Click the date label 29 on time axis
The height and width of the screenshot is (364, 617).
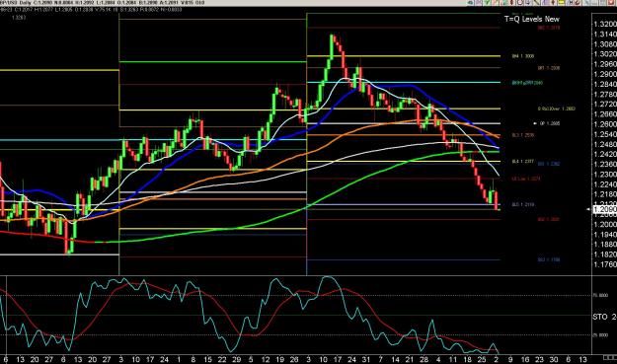click(x=236, y=359)
